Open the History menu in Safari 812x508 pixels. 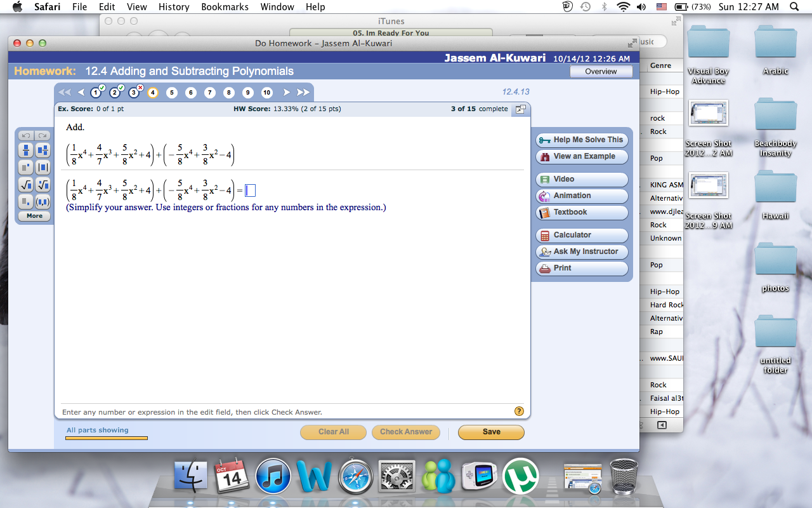(174, 7)
